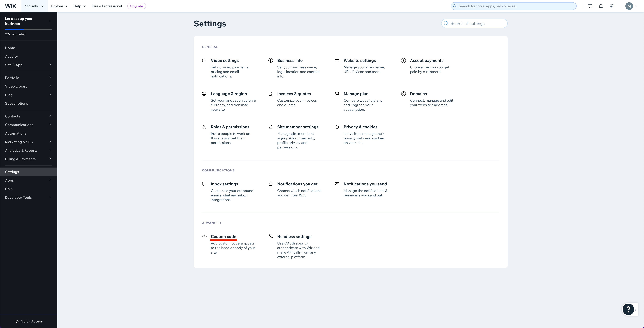Screen dimensions: 644x328
Task: Click the Privacy & cookies lock icon
Action: point(337,127)
